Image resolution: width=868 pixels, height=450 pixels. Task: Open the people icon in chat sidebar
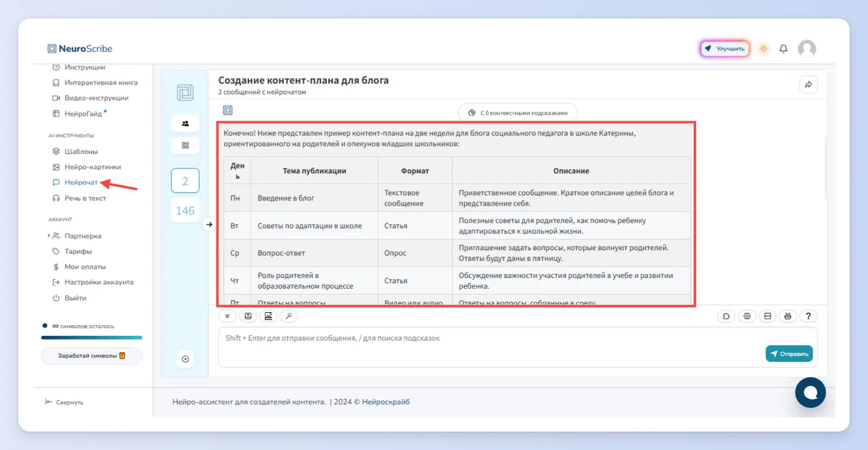pyautogui.click(x=185, y=124)
